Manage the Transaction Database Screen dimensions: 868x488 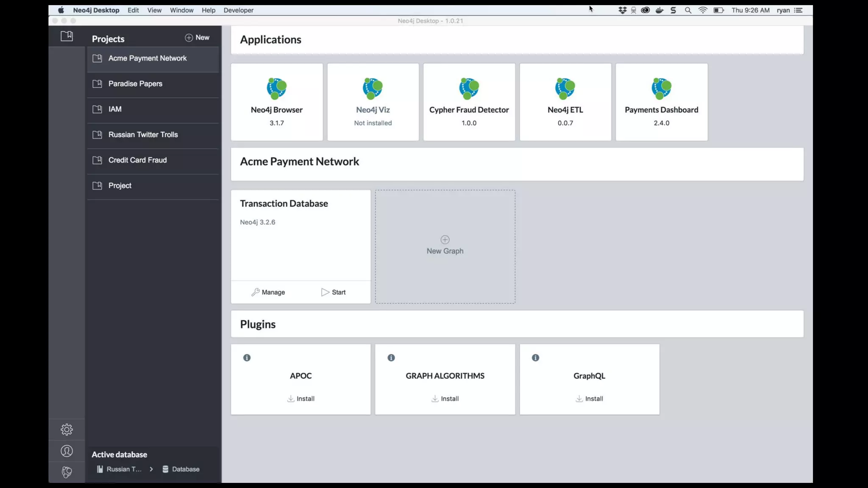(x=268, y=292)
